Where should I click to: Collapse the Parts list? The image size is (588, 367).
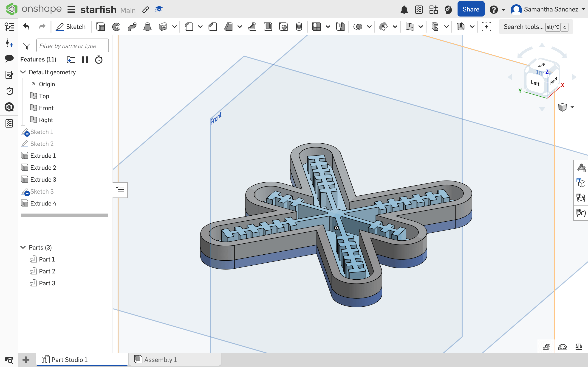pyautogui.click(x=23, y=247)
